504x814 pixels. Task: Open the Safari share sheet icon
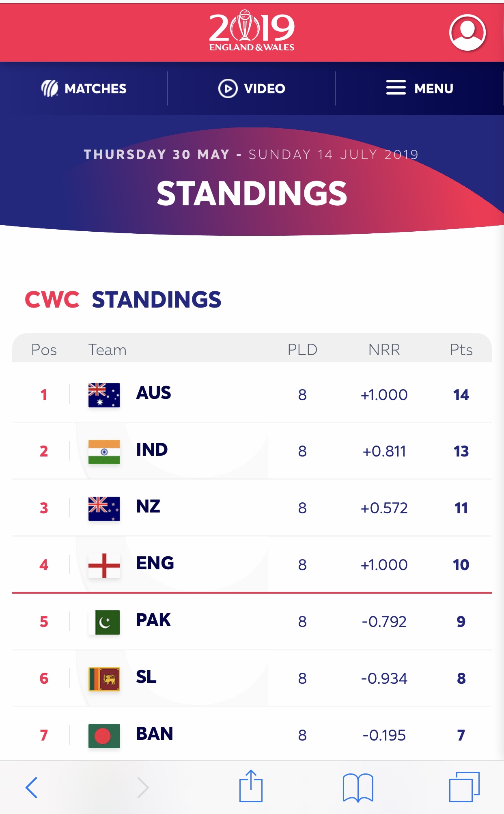point(251,786)
